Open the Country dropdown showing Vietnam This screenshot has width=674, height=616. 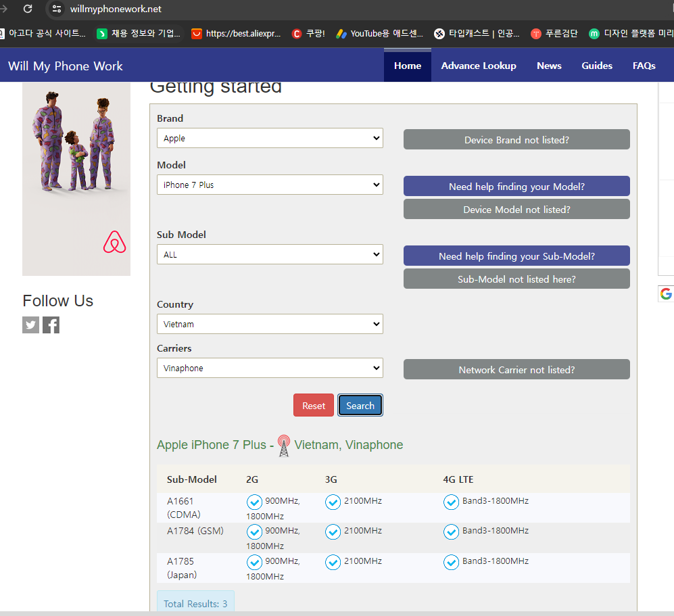(x=270, y=324)
